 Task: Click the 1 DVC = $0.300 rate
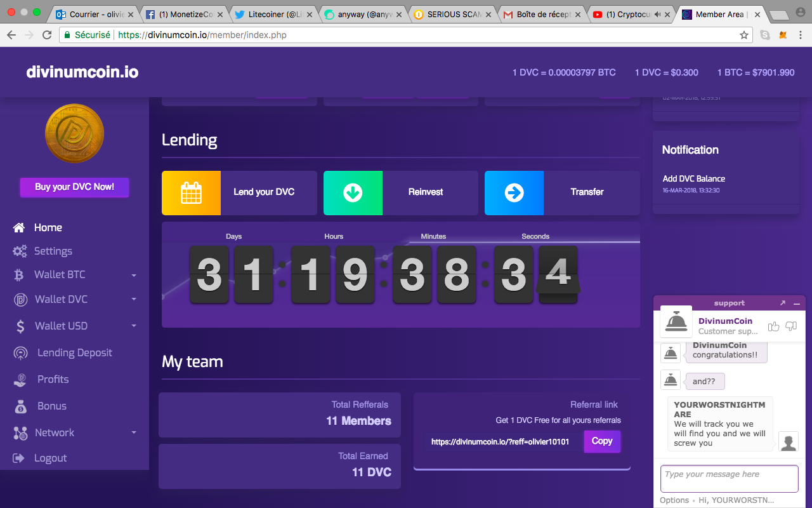coord(667,72)
